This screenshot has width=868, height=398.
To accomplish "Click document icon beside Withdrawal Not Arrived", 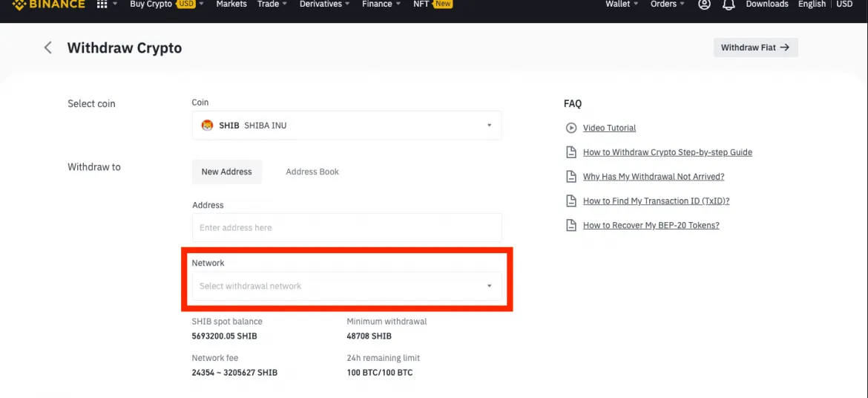I will pos(571,177).
